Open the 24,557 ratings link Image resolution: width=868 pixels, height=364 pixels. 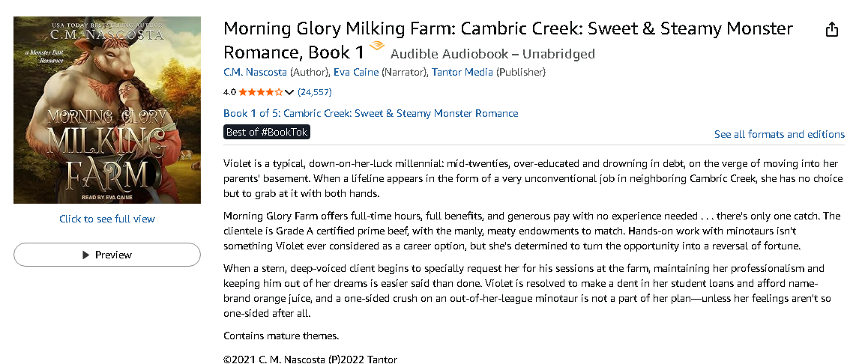click(314, 92)
